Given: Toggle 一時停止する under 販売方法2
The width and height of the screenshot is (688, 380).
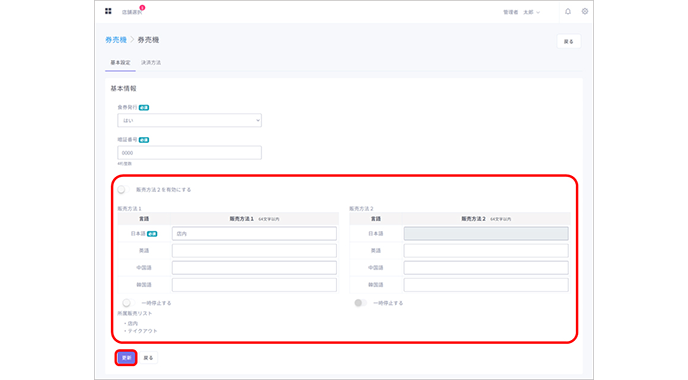Looking at the screenshot, I should coord(360,303).
